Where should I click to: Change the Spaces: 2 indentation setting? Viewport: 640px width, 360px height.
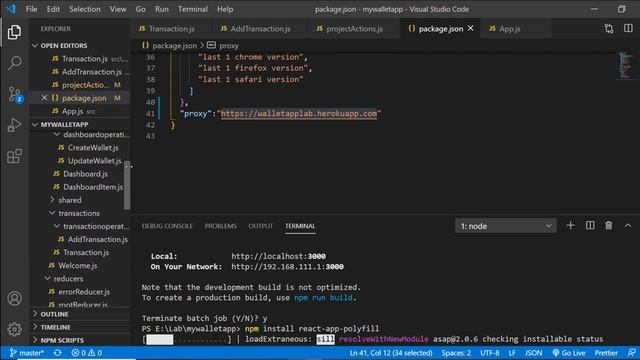tap(456, 353)
